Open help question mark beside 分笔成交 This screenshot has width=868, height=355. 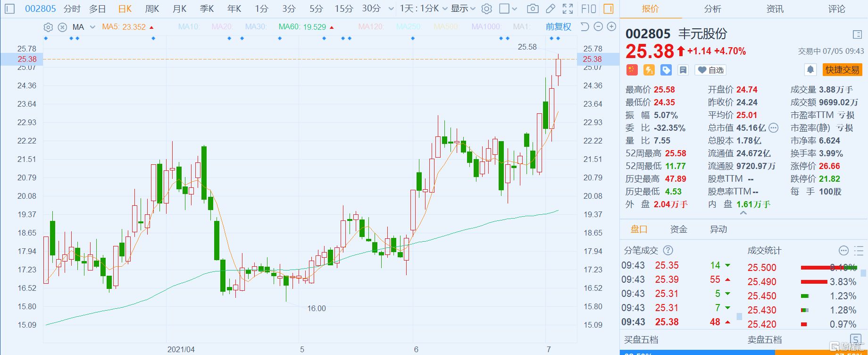668,250
